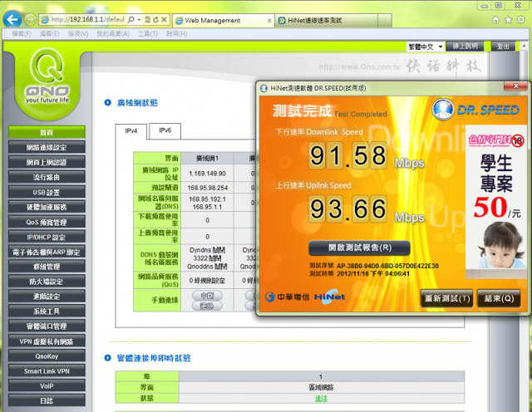Click the address bar URL field
This screenshot has width=532, height=412.
pos(87,20)
